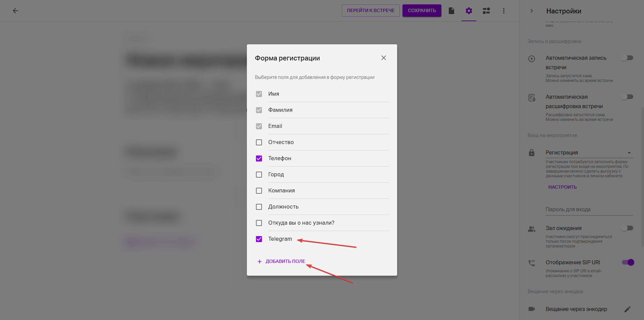This screenshot has width=644, height=320.
Task: Collapse the Настройки panel with chevron
Action: click(x=532, y=11)
